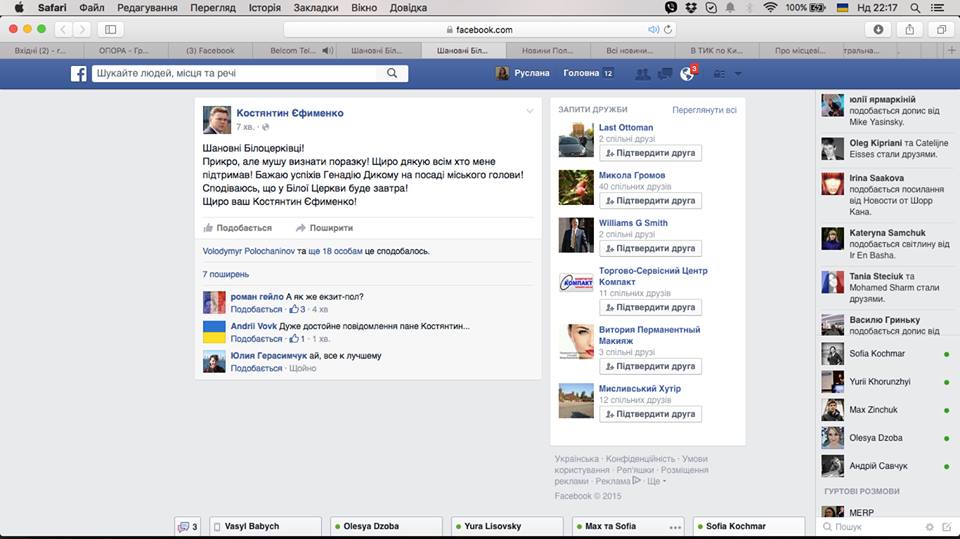Open the Yura Lisovsky chat tab
Viewport: 960px width, 539px height.
(x=507, y=526)
